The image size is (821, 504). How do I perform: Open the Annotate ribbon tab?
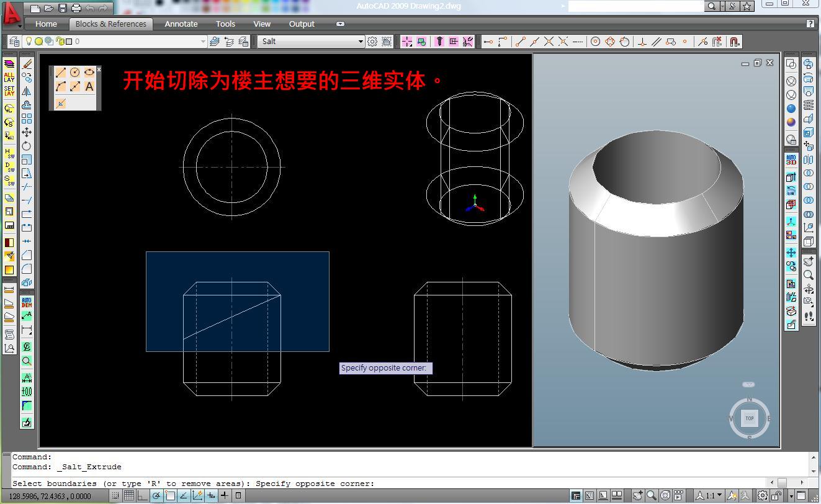tap(181, 24)
